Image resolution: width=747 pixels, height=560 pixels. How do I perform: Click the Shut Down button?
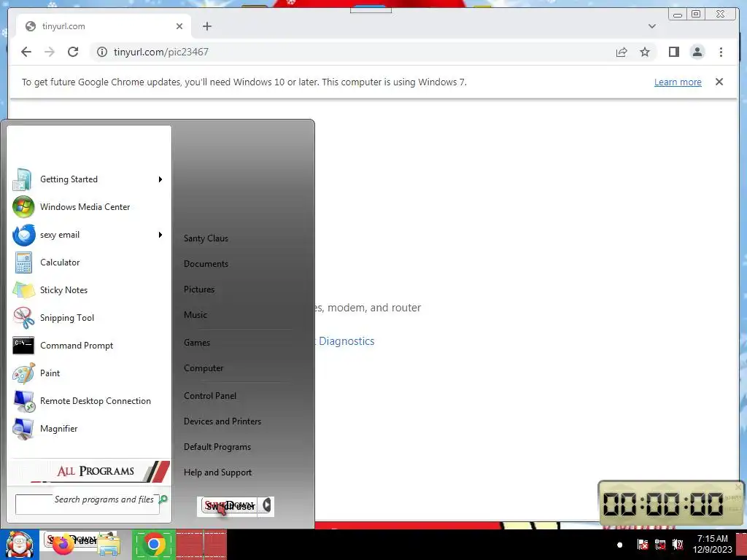[229, 506]
